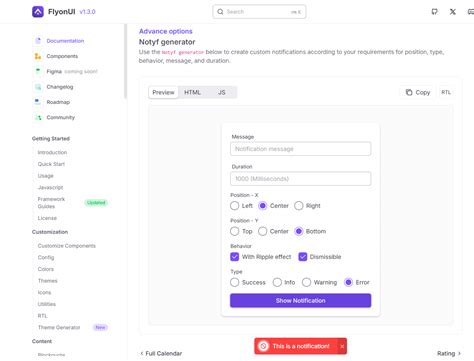This screenshot has height=361, width=474.
Task: Focus the Search box in header
Action: pos(259,12)
